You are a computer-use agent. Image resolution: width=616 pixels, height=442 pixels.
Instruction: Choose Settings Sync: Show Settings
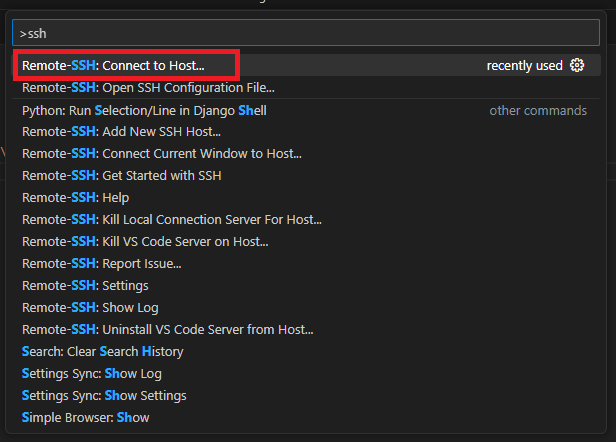306,396
